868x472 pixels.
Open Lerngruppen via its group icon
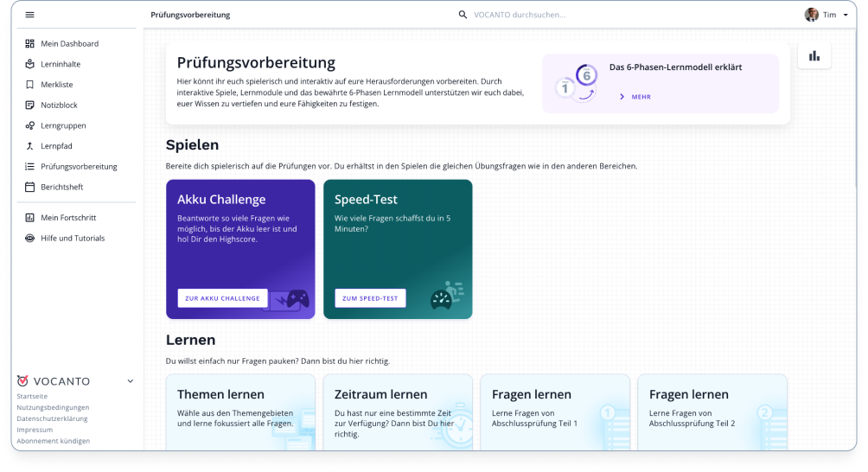(29, 125)
